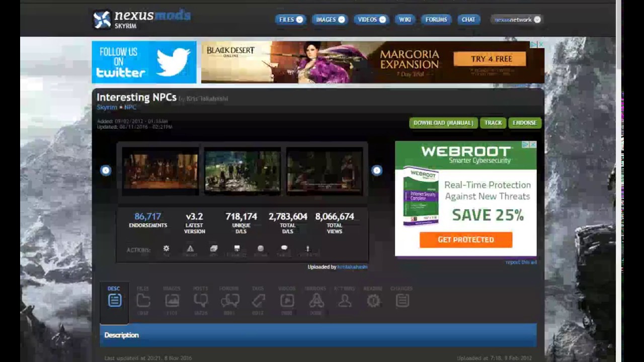Expand the FILES menu in top navigation
Screen dimensions: 644x362
click(290, 20)
